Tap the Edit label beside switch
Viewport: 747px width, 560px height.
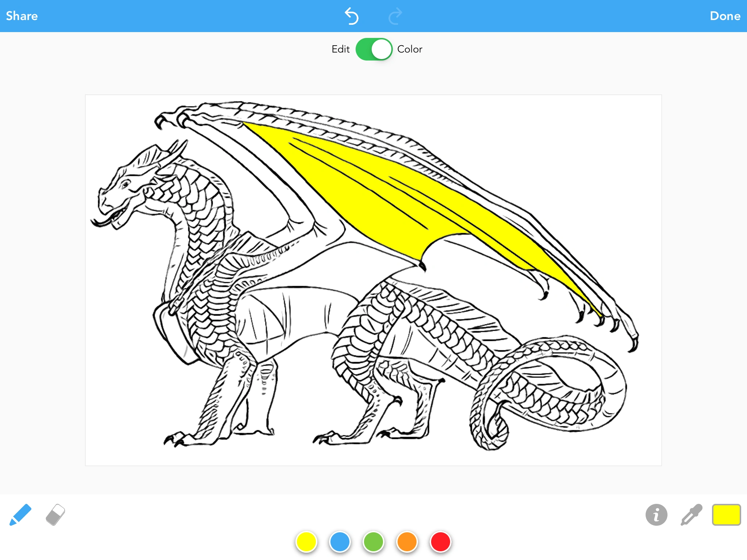coord(340,49)
